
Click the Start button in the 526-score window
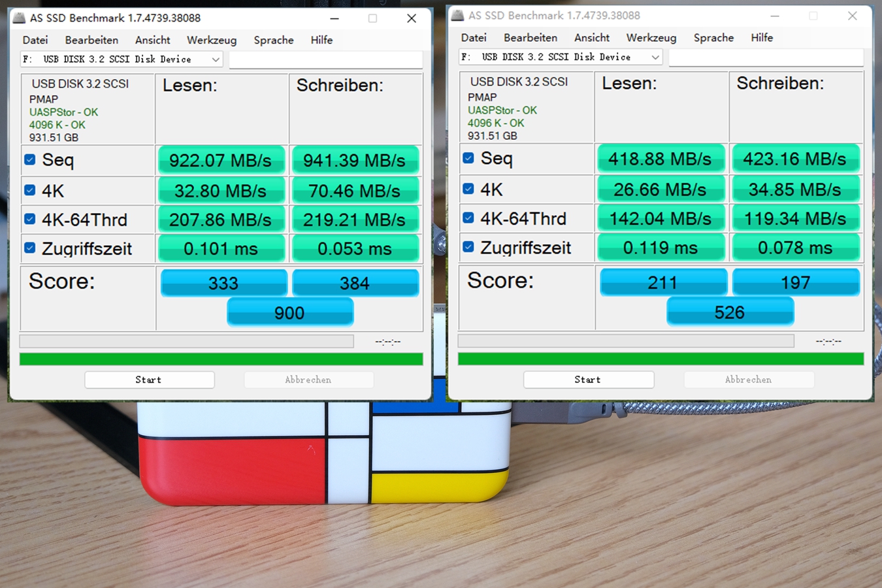point(589,380)
